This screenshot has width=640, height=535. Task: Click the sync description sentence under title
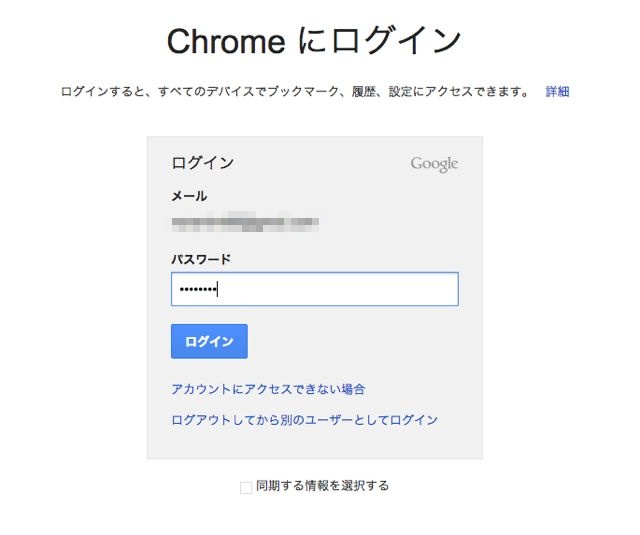click(295, 91)
